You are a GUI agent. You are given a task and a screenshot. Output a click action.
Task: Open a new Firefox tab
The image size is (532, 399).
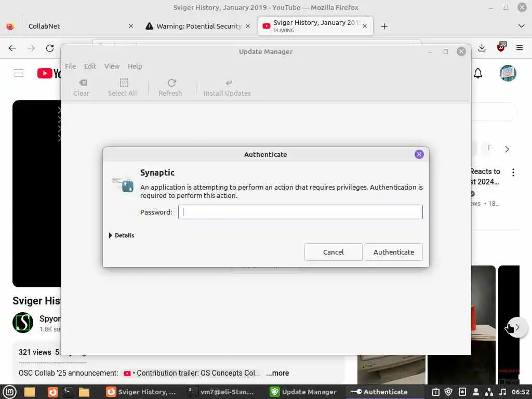tap(384, 26)
